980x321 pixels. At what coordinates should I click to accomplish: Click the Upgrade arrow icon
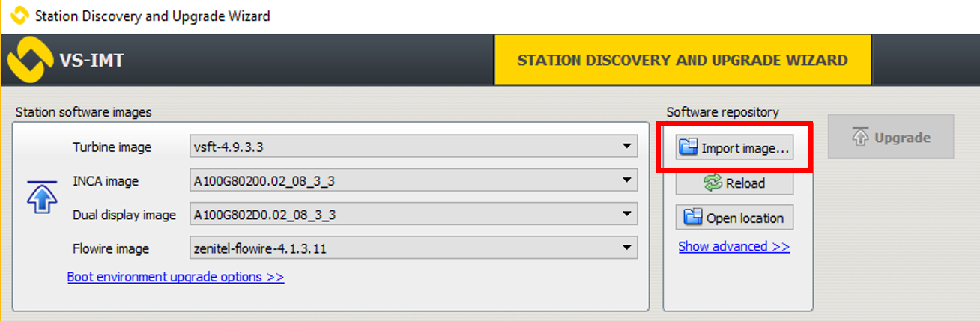pyautogui.click(x=860, y=138)
